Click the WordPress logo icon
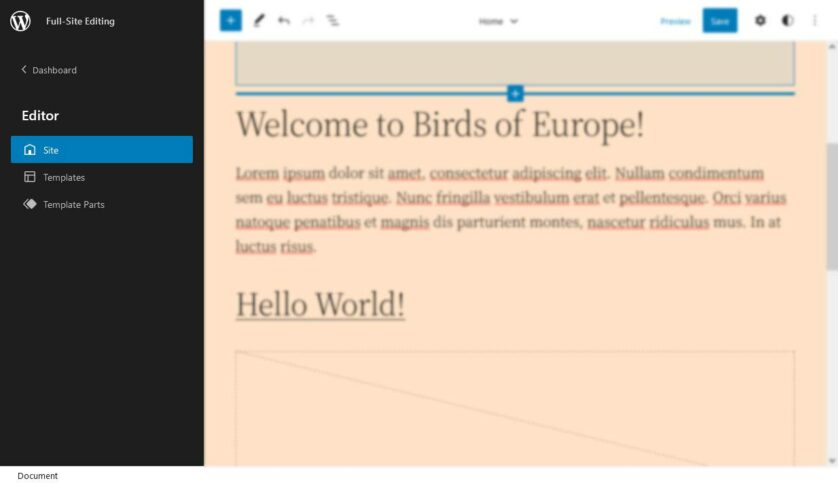The image size is (838, 483). pyautogui.click(x=20, y=21)
